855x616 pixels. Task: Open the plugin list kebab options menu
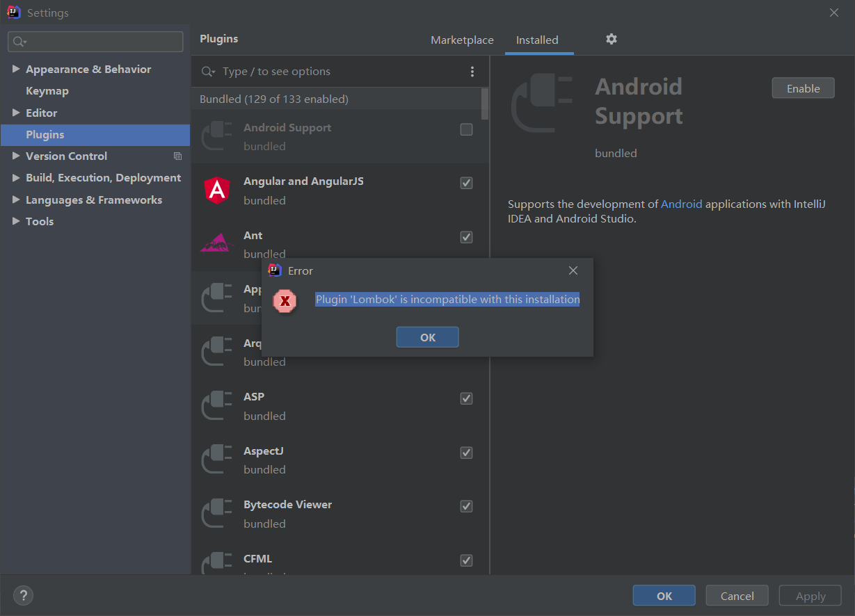coord(472,72)
